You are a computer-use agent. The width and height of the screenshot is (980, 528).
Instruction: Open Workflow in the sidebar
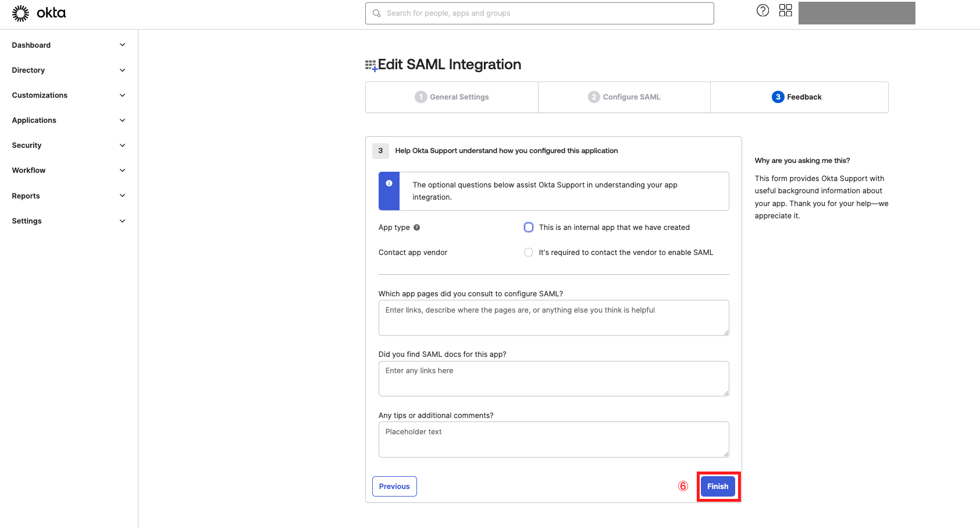[28, 171]
